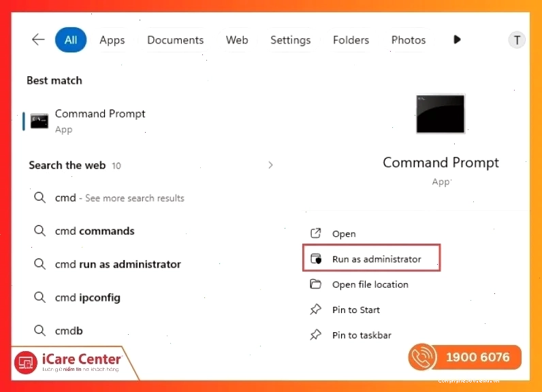Viewport: 542px width, 392px height.
Task: Click the Search the web heading
Action: tap(67, 165)
